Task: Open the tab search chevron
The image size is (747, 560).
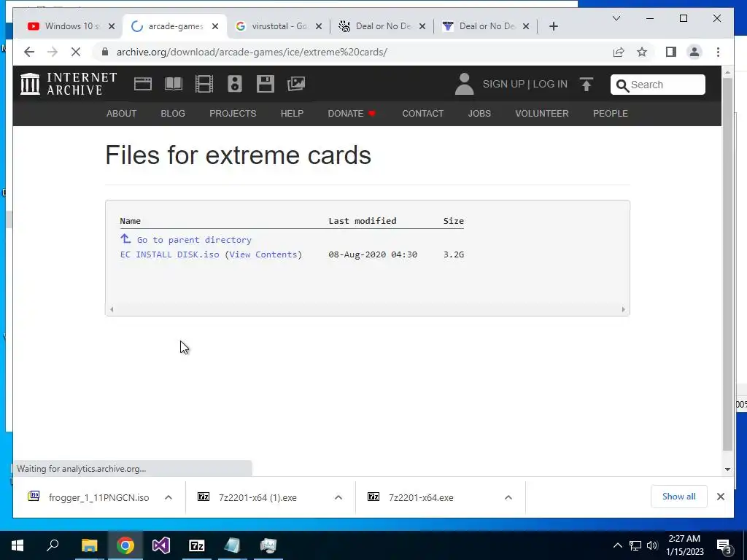Action: (x=616, y=18)
